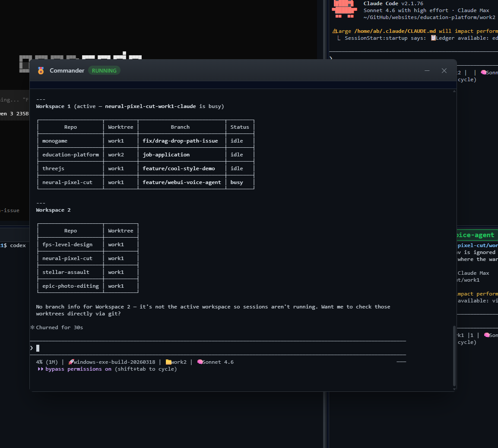The image size is (498, 448).
Task: Click the stellar-assault repo name
Action: (66, 272)
